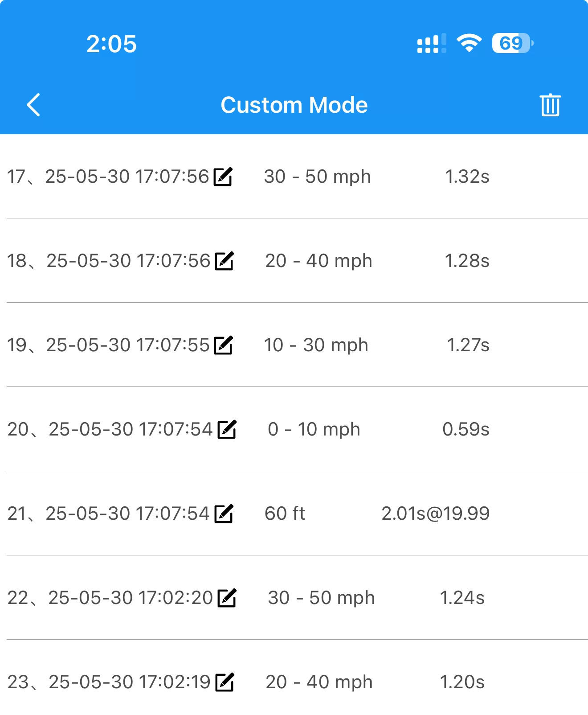Select the 0 - 10 mph entry
The width and height of the screenshot is (588, 715).
tap(314, 429)
